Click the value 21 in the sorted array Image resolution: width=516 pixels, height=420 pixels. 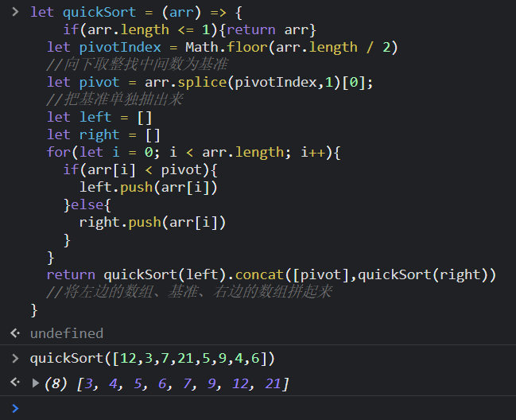point(274,383)
